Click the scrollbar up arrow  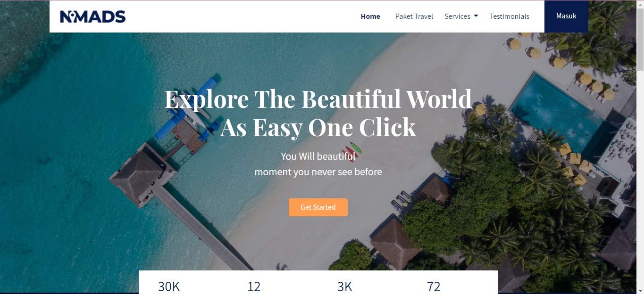(640, 4)
